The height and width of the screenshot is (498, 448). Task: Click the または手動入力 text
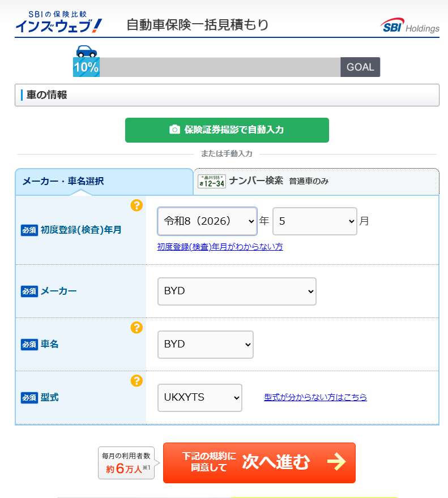pyautogui.click(x=227, y=154)
